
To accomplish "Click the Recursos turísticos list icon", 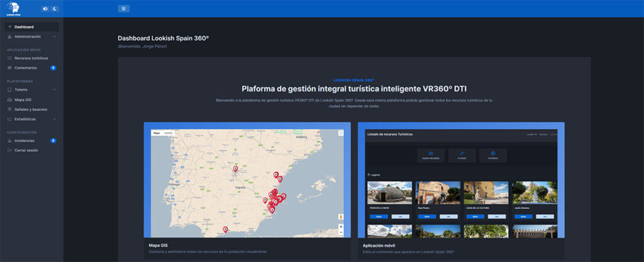I will 9,58.
